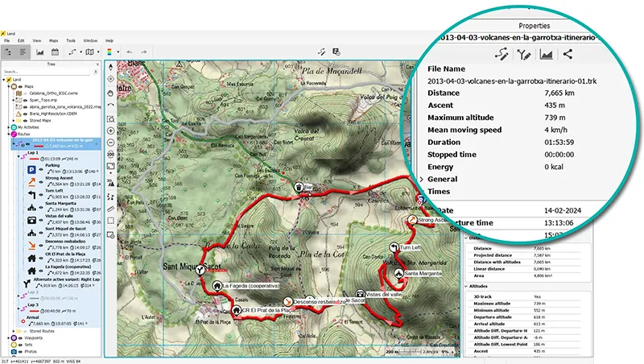This screenshot has width=644, height=364.
Task: Click the tree Search input field
Action: pos(48,72)
